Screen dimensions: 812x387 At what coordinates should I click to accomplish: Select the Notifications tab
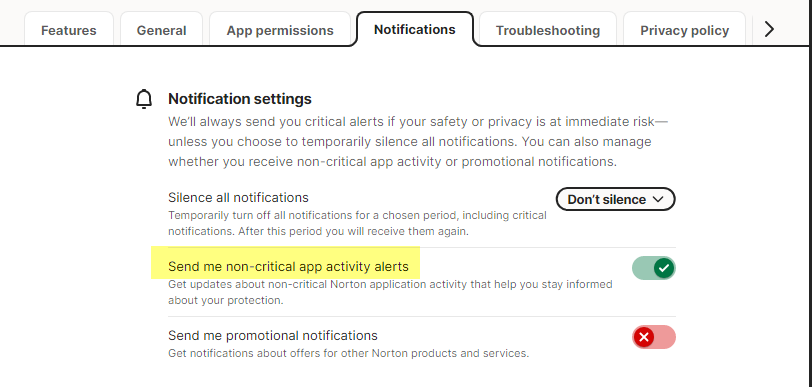click(415, 29)
